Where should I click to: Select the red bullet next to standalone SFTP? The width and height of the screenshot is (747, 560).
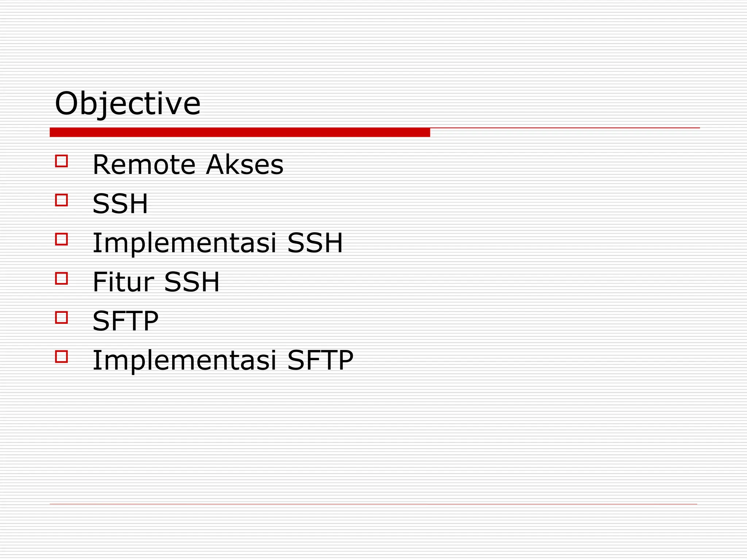tap(61, 317)
